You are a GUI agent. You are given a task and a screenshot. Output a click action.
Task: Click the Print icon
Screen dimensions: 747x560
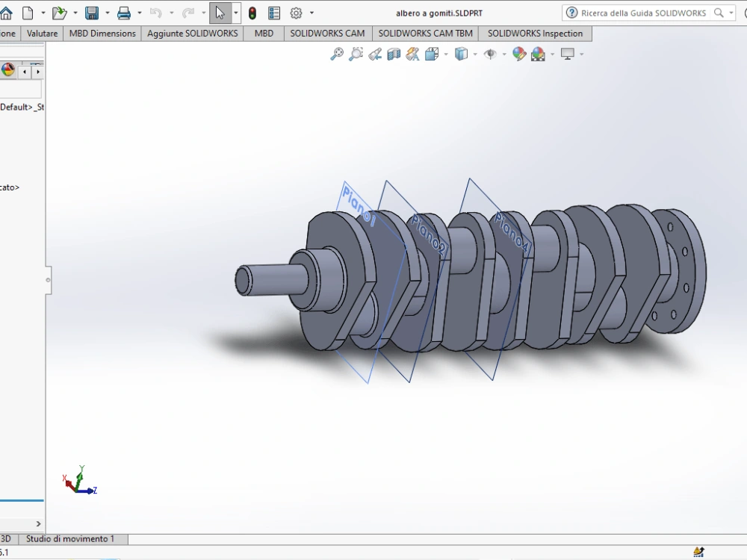[x=124, y=13]
